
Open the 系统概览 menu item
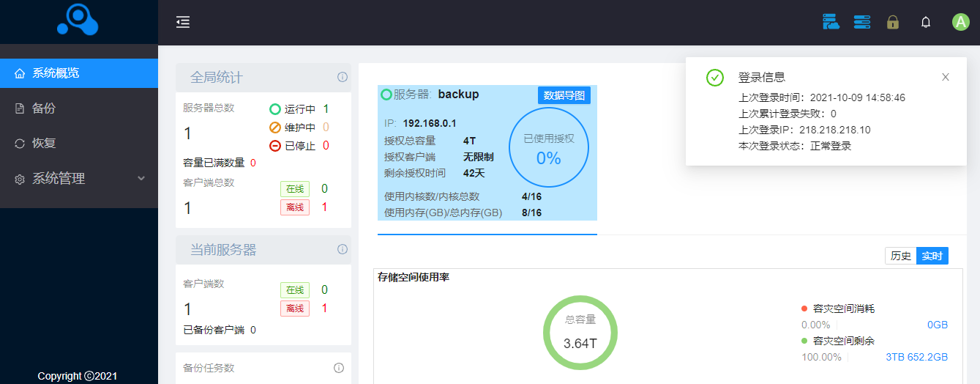(x=79, y=73)
